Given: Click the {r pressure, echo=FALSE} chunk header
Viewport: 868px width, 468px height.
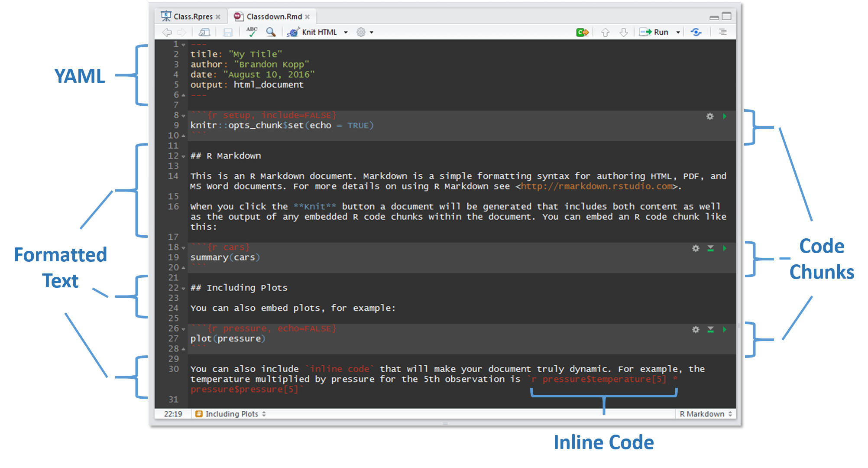Looking at the screenshot, I should (264, 328).
